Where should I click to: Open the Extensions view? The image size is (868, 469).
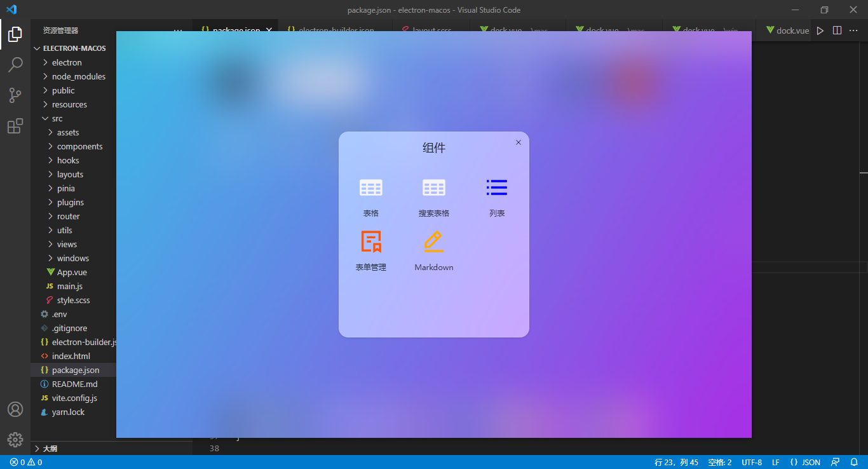click(15, 126)
